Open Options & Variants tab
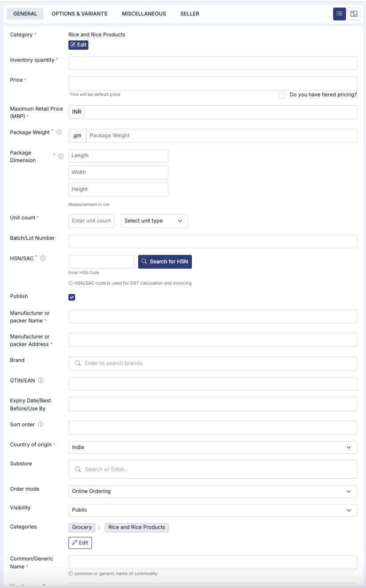Screen dimensions: 366x588 (80, 14)
